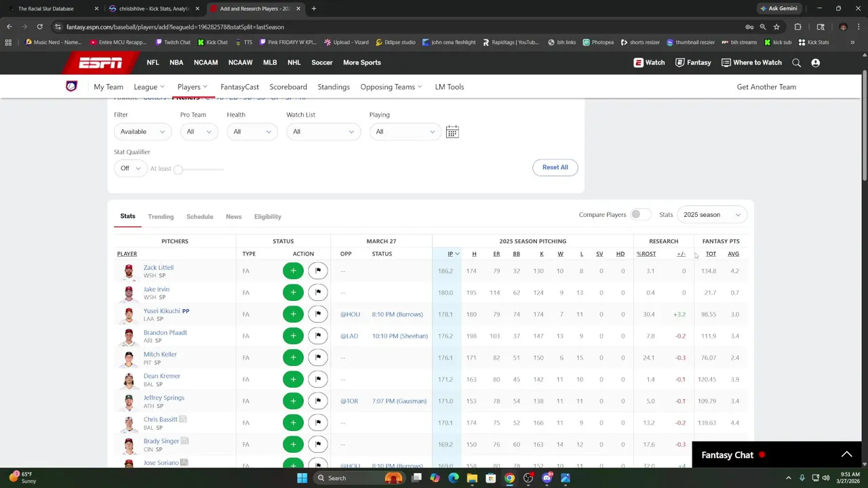
Task: Open the Twitch Chat bookmark
Action: 173,42
